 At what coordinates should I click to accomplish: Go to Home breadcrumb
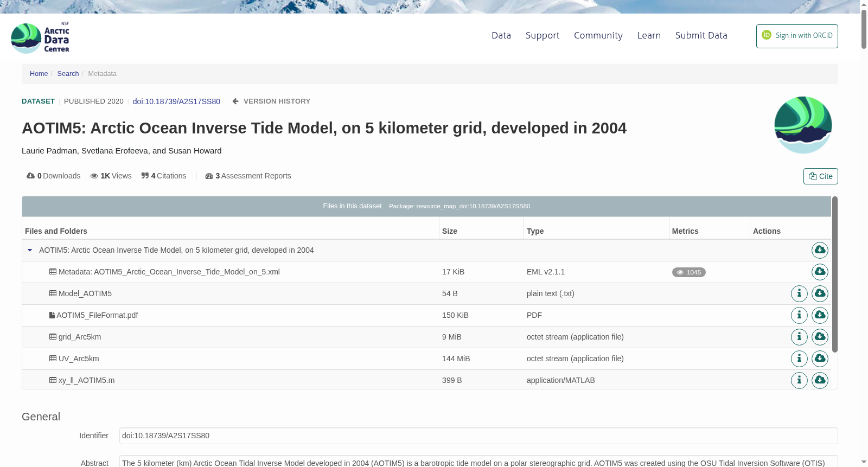(x=39, y=74)
